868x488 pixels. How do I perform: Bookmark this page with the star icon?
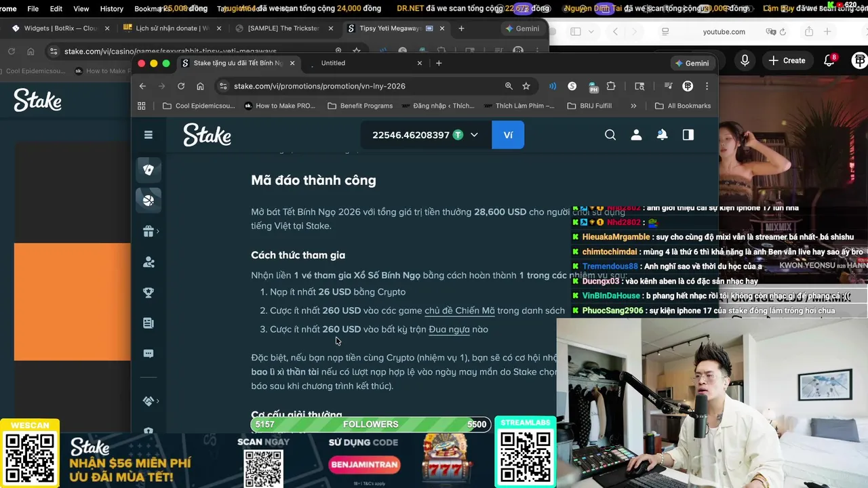(x=526, y=86)
